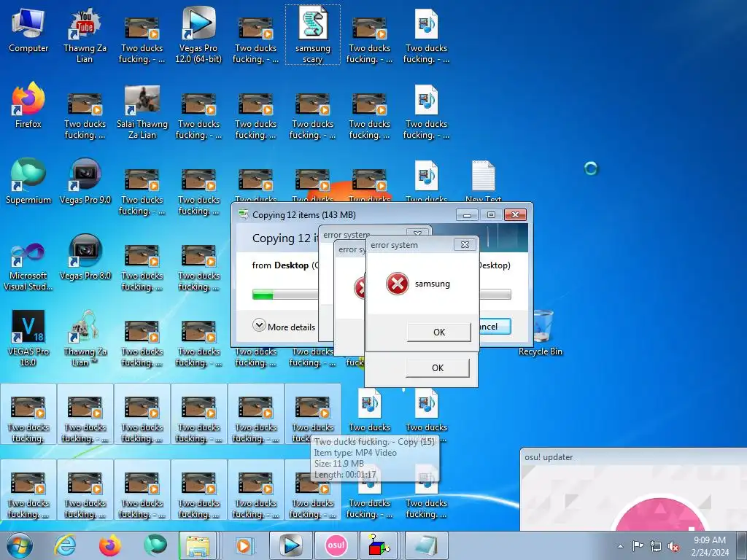Switch to the colored cube taskbar app

[379, 545]
